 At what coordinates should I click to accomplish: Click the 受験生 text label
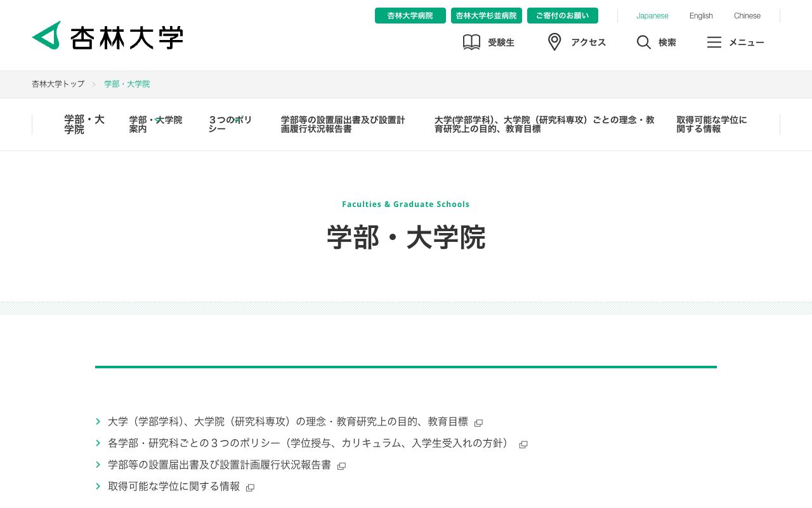pos(501,43)
